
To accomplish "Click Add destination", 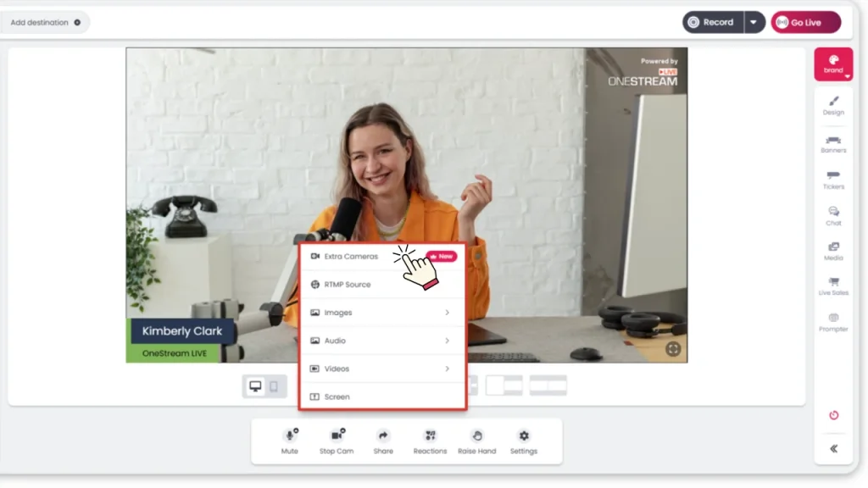I will [x=41, y=22].
